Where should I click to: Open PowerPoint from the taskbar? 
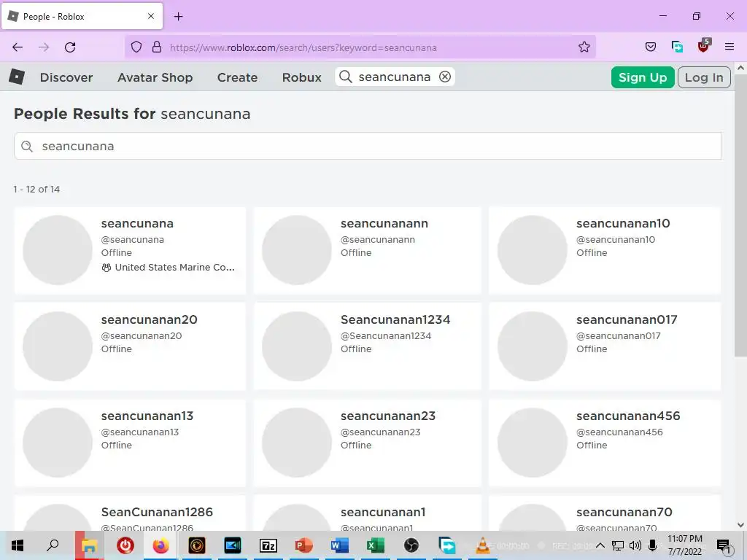[304, 545]
